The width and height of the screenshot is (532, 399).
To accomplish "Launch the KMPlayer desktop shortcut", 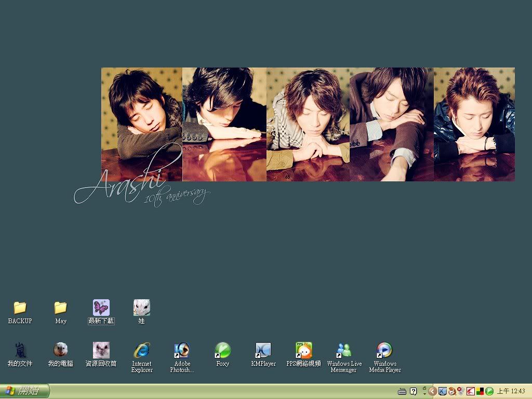I will (263, 350).
